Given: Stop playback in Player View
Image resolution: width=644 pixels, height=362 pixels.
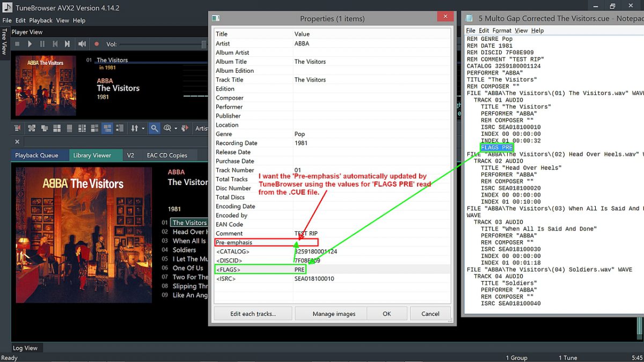Looking at the screenshot, I should pyautogui.click(x=17, y=44).
